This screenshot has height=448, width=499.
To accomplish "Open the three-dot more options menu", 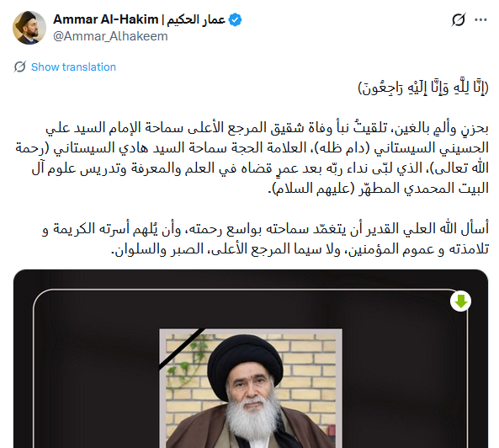I will [x=480, y=19].
